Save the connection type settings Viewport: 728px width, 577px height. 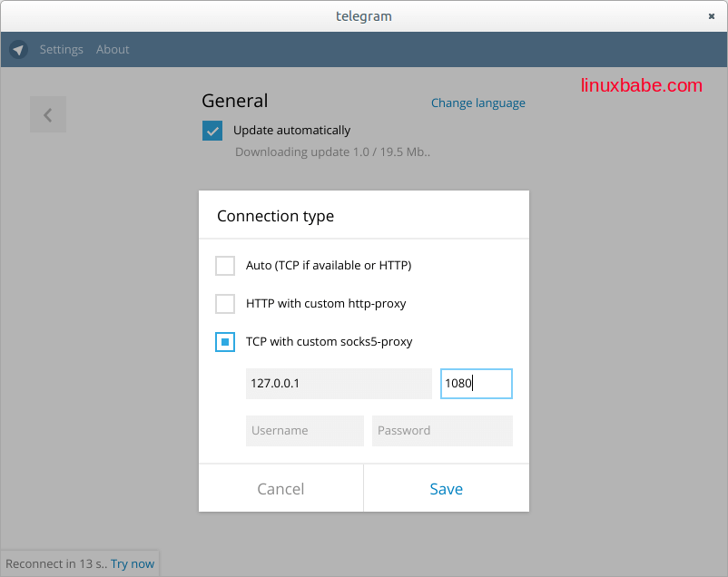[x=446, y=489]
